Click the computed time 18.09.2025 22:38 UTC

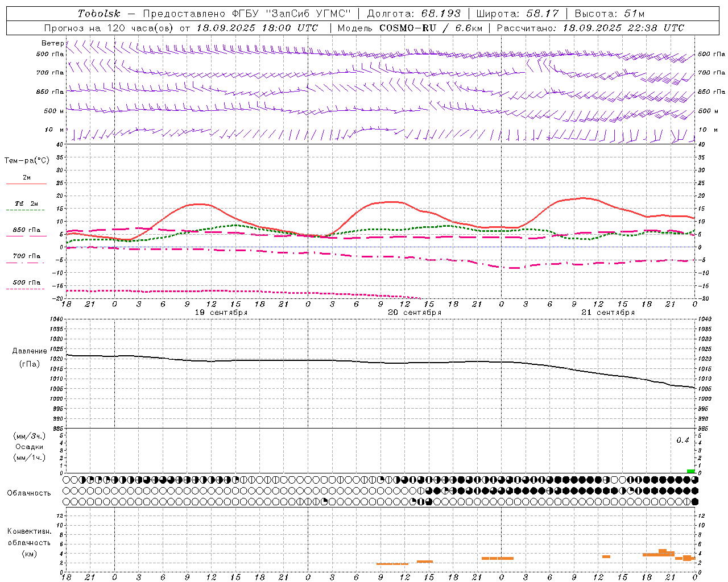623,28
